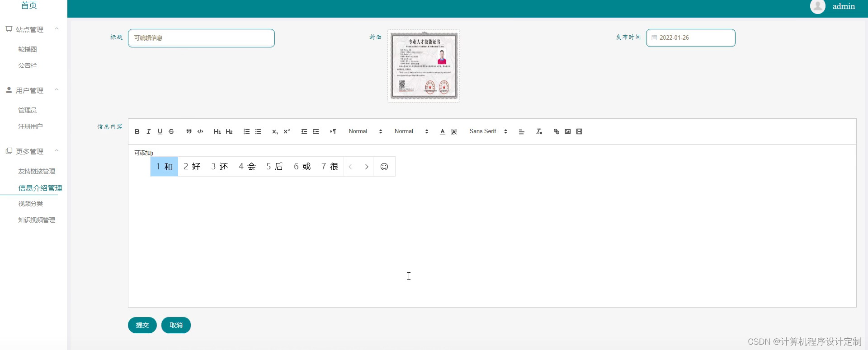Insert an image into the editor

coord(568,131)
